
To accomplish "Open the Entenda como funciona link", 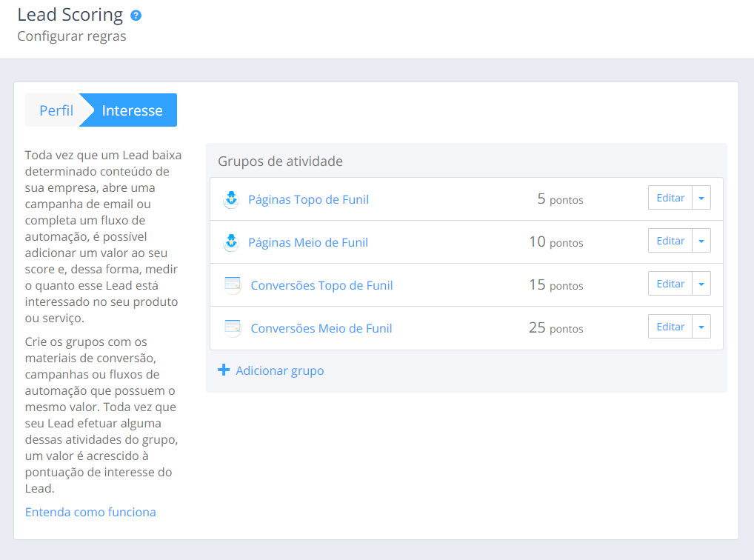I will [x=90, y=512].
